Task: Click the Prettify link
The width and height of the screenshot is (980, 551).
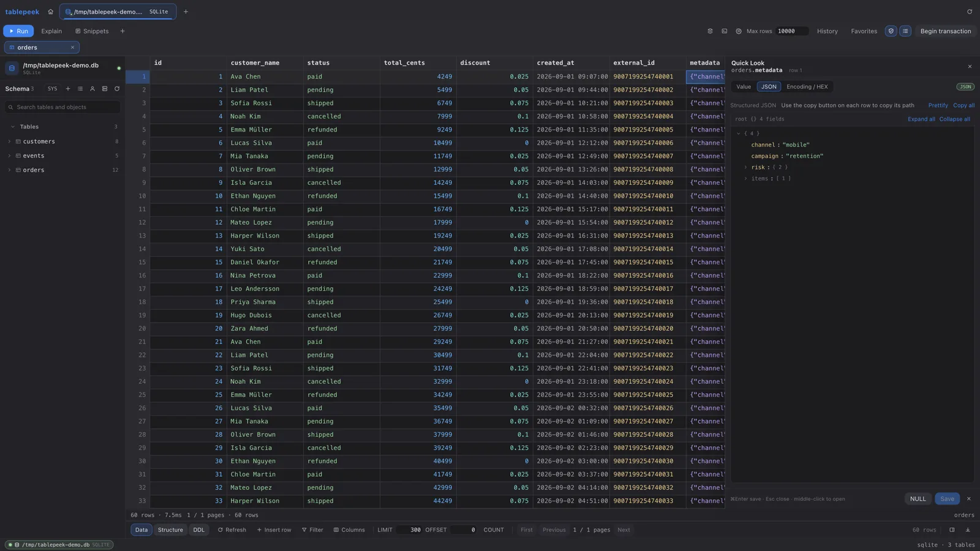Action: point(938,105)
